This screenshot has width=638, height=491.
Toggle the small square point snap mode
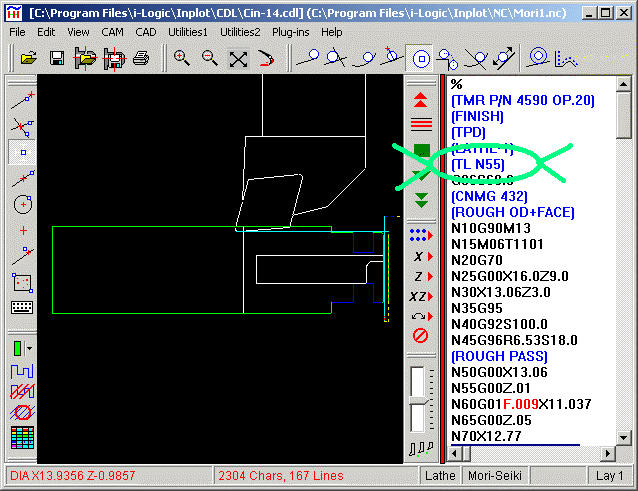pyautogui.click(x=22, y=152)
